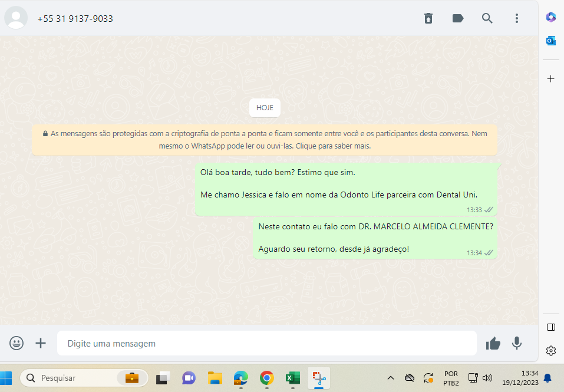Switch to Microsoft Edge in taskbar
Image resolution: width=564 pixels, height=392 pixels.
click(240, 378)
